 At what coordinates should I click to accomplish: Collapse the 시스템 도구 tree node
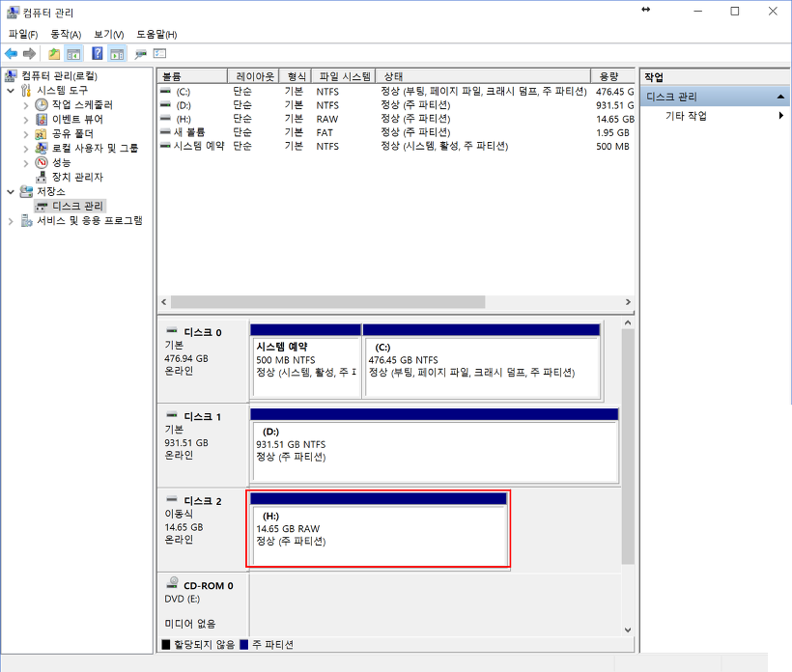point(11,91)
